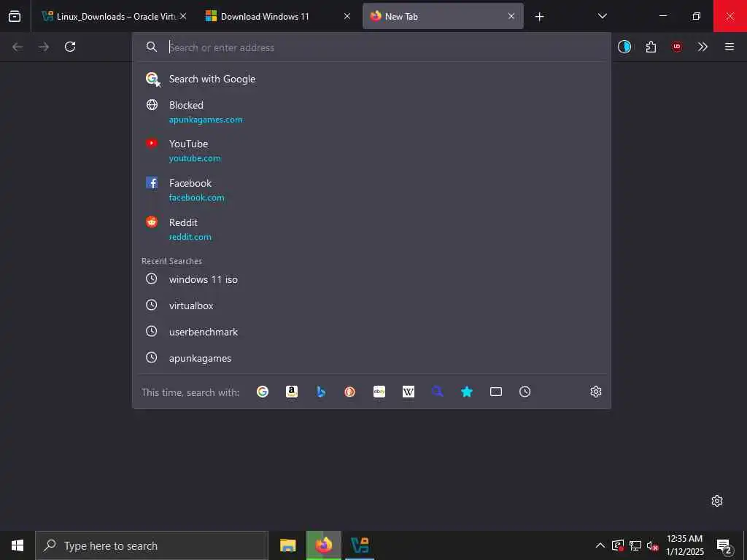Open the YouTube suggestion

(371, 150)
